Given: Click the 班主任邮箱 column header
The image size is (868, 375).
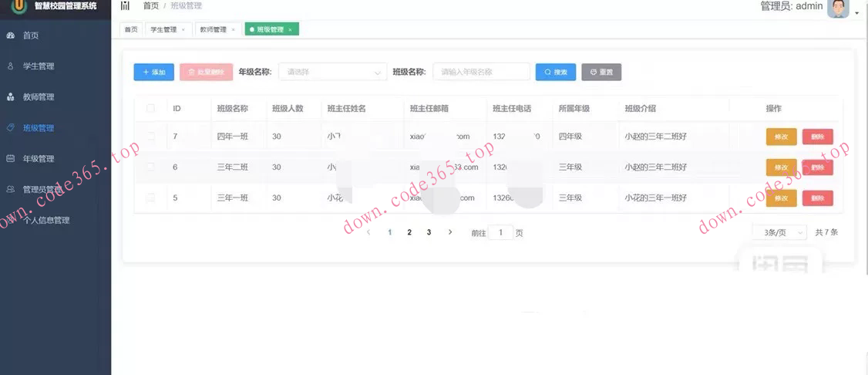Looking at the screenshot, I should point(429,109).
